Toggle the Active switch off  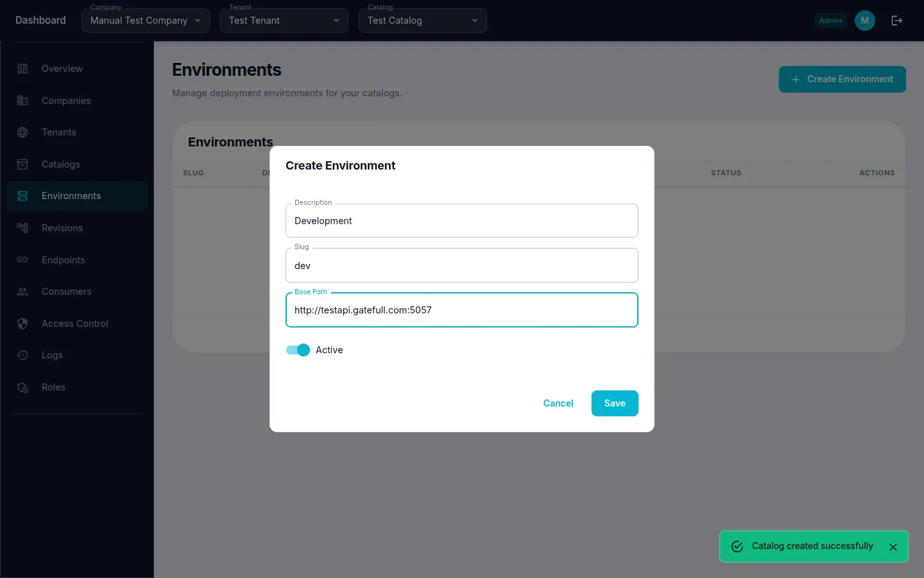[x=298, y=350]
